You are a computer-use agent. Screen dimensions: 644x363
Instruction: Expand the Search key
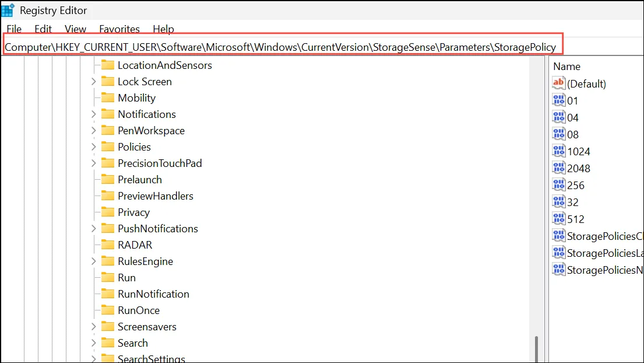click(x=93, y=343)
